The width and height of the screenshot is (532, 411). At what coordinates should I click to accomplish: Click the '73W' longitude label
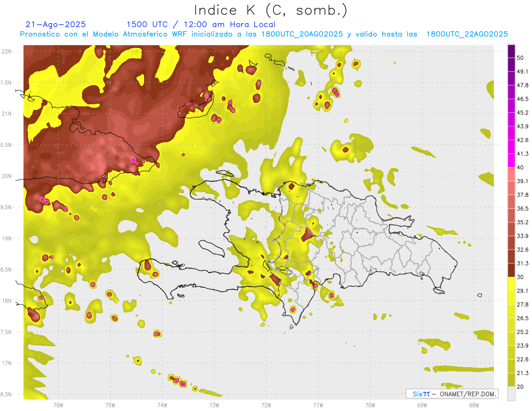coord(214,405)
